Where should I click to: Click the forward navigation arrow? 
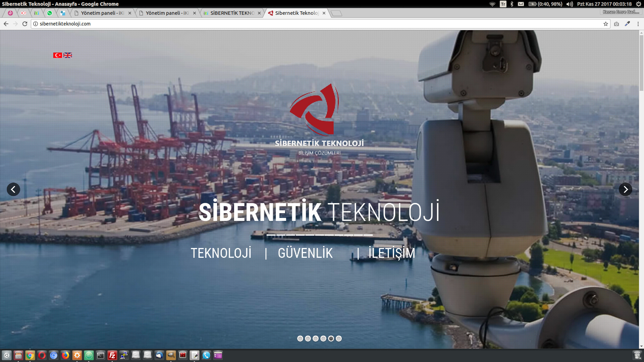(x=15, y=24)
